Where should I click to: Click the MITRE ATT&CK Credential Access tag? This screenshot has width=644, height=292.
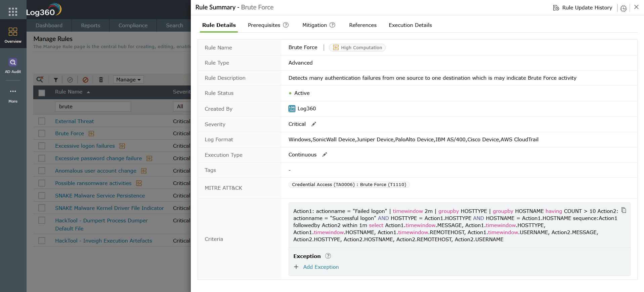tap(349, 185)
